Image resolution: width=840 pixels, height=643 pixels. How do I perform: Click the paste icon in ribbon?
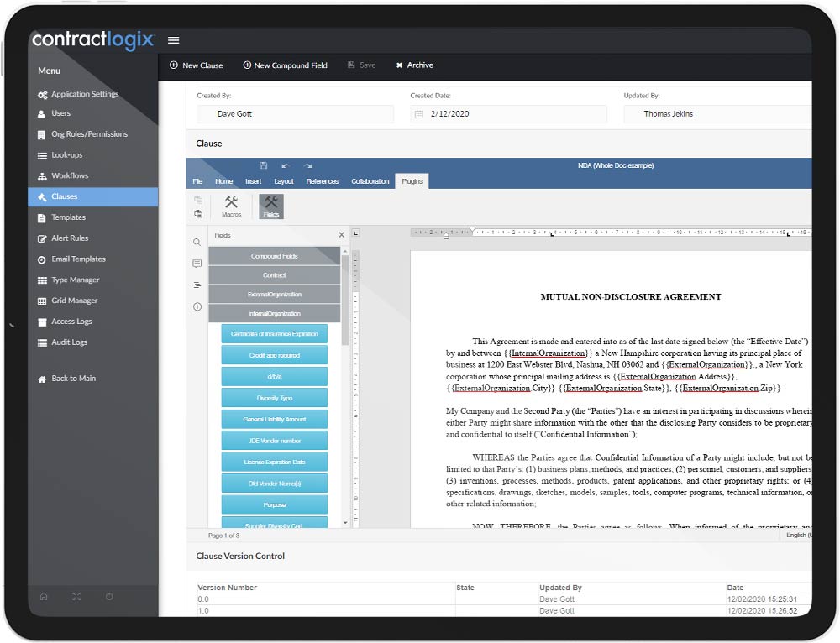198,213
